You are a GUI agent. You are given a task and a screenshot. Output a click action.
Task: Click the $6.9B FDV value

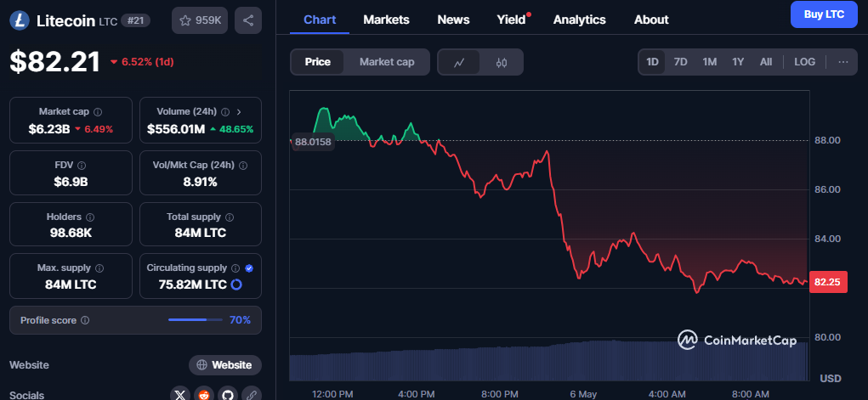pyautogui.click(x=71, y=182)
